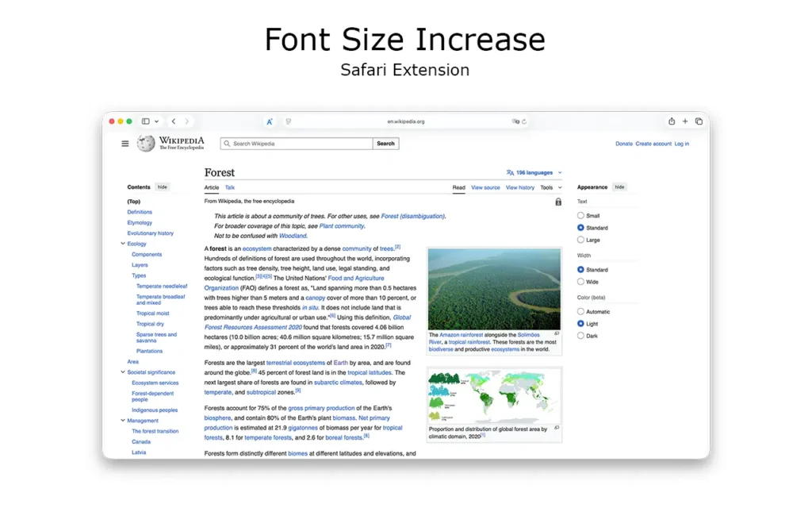
Task: Click the back navigation arrow
Action: [x=173, y=121]
